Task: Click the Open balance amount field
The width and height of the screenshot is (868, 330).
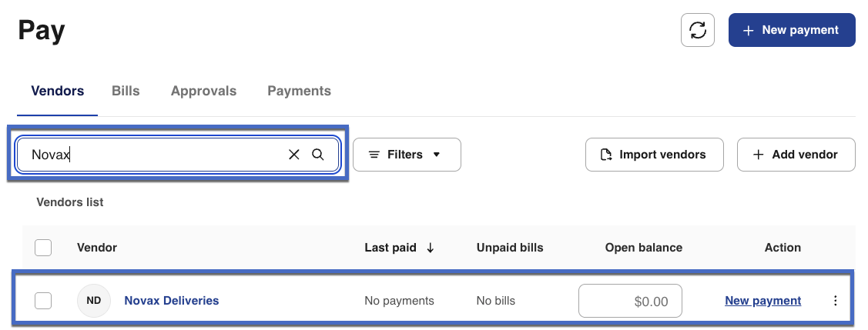Action: click(630, 301)
